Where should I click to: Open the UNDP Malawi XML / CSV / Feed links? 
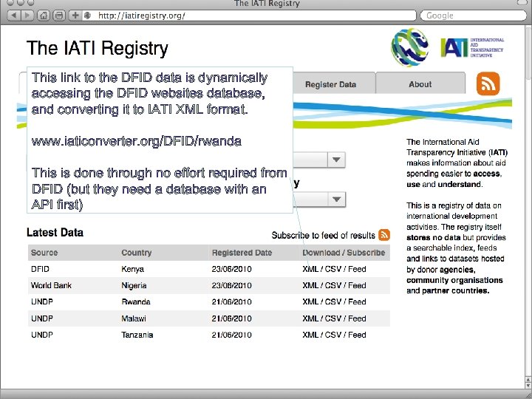point(334,318)
